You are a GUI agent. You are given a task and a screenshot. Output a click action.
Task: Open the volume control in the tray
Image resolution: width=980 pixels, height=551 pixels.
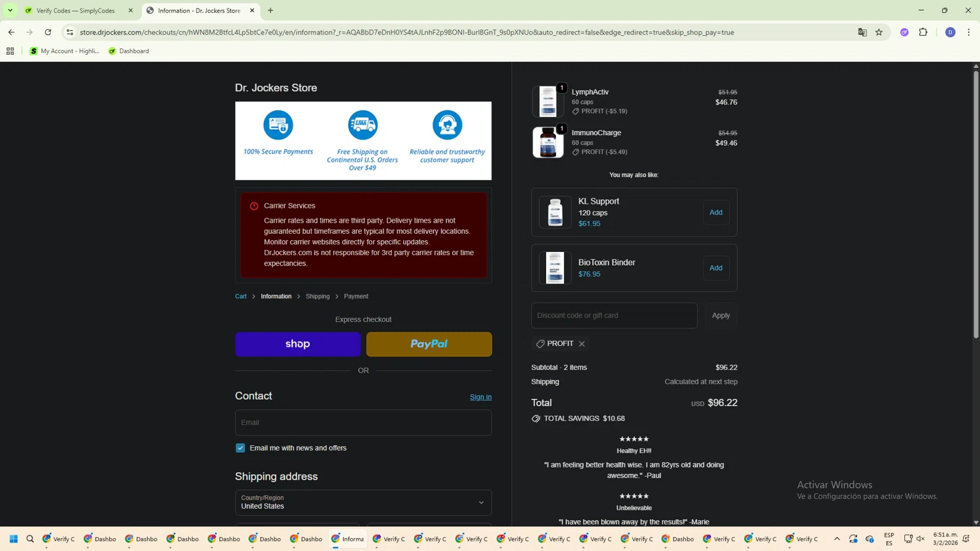pyautogui.click(x=921, y=539)
